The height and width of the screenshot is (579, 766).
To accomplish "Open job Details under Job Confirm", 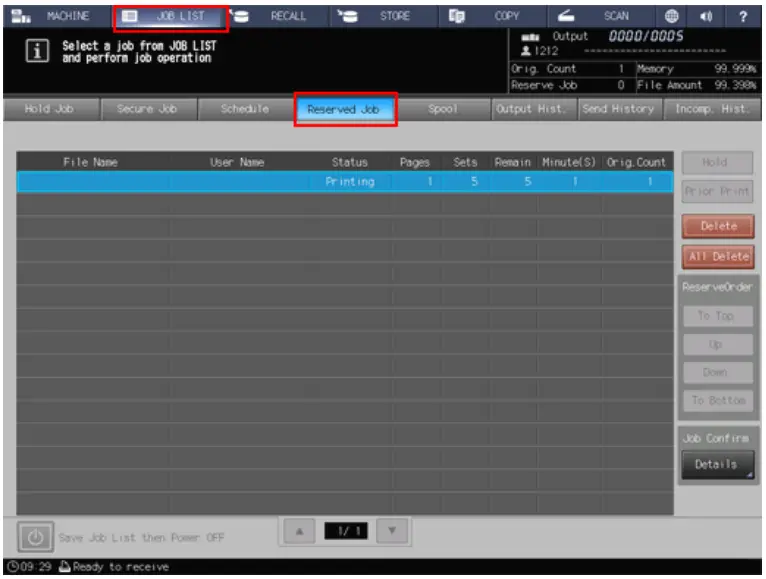I will tap(717, 465).
